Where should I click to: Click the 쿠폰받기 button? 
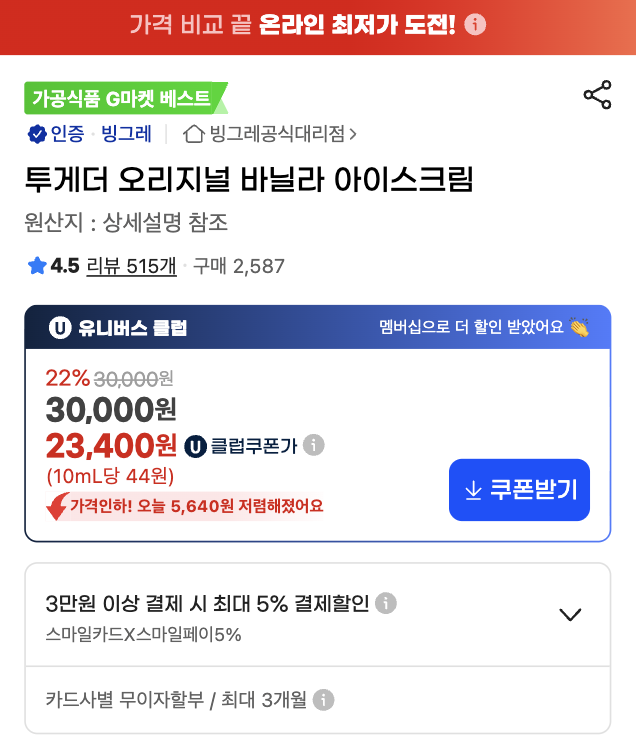[519, 490]
